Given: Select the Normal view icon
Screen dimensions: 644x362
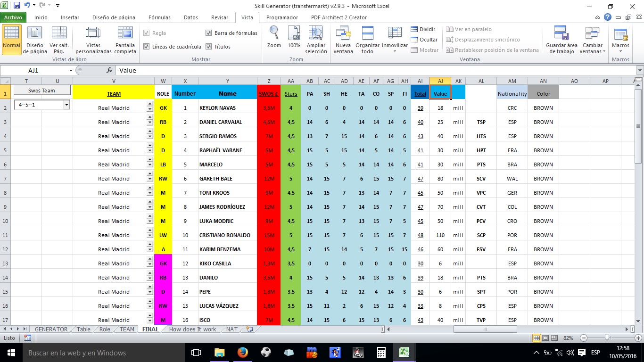Looking at the screenshot, I should pyautogui.click(x=12, y=34).
